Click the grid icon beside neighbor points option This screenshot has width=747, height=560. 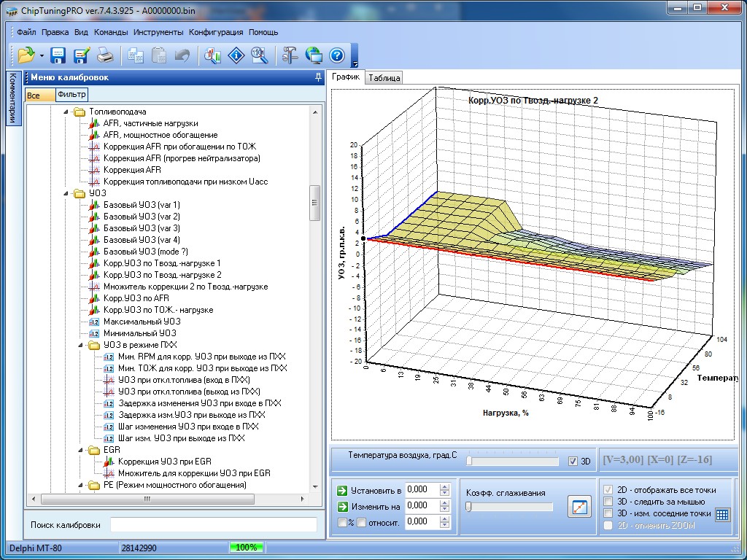point(721,514)
